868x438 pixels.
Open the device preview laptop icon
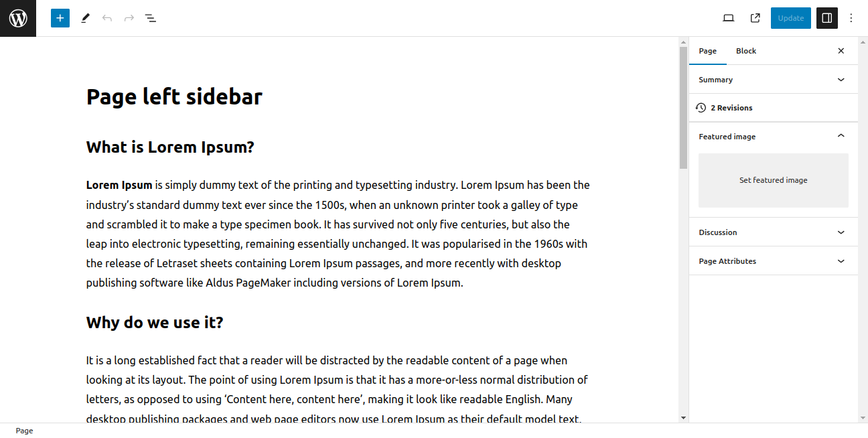click(x=729, y=18)
